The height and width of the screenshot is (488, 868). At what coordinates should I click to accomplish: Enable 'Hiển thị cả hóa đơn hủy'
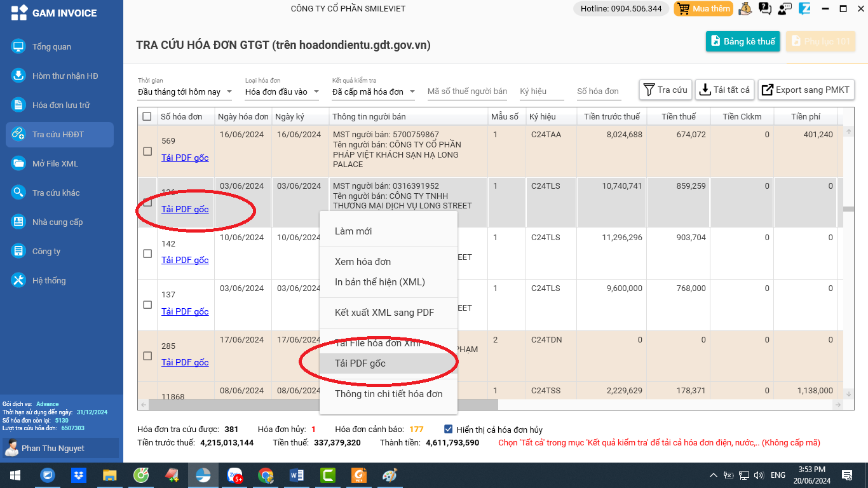pos(447,428)
